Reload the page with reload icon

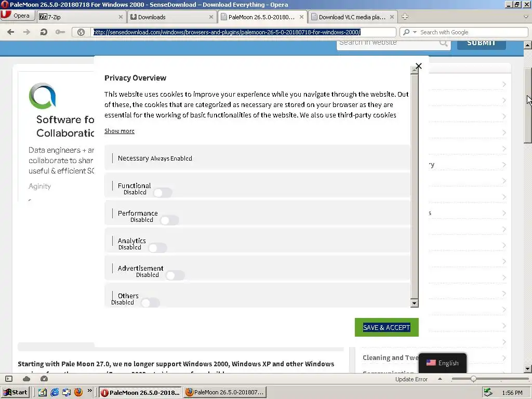tap(44, 32)
